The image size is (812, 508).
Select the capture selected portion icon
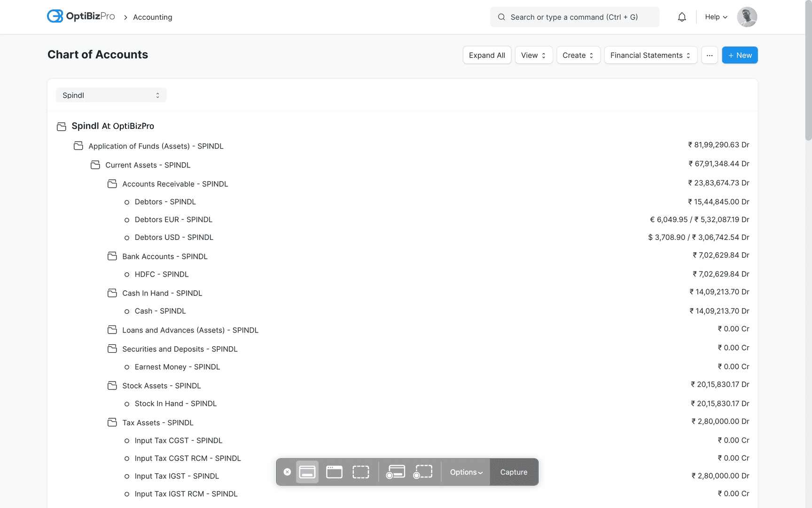pyautogui.click(x=360, y=472)
